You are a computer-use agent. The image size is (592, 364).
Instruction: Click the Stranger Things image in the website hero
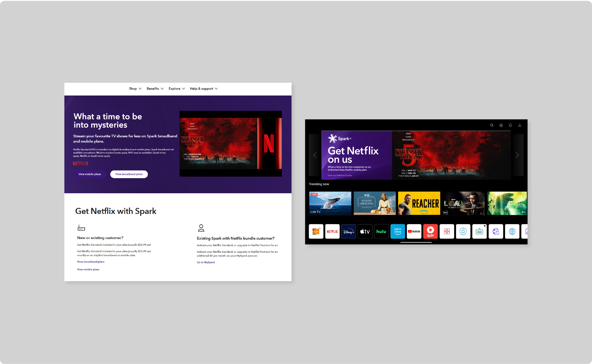(231, 144)
